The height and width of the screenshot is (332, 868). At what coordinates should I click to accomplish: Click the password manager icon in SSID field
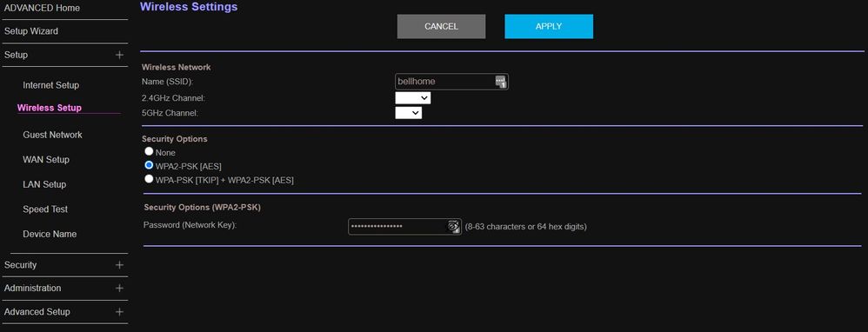click(x=500, y=82)
